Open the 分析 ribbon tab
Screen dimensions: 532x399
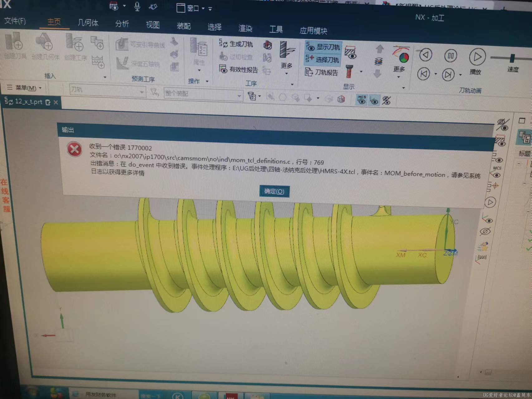(122, 24)
